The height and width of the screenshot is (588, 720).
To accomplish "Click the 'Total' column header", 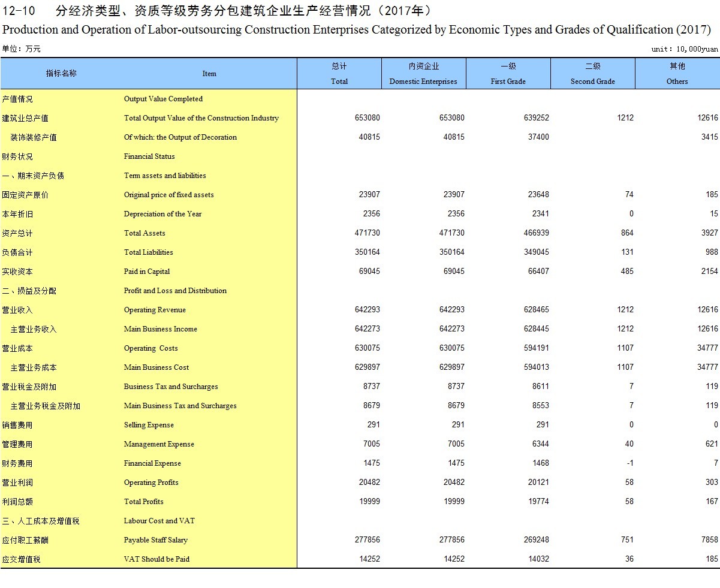I will tap(339, 74).
